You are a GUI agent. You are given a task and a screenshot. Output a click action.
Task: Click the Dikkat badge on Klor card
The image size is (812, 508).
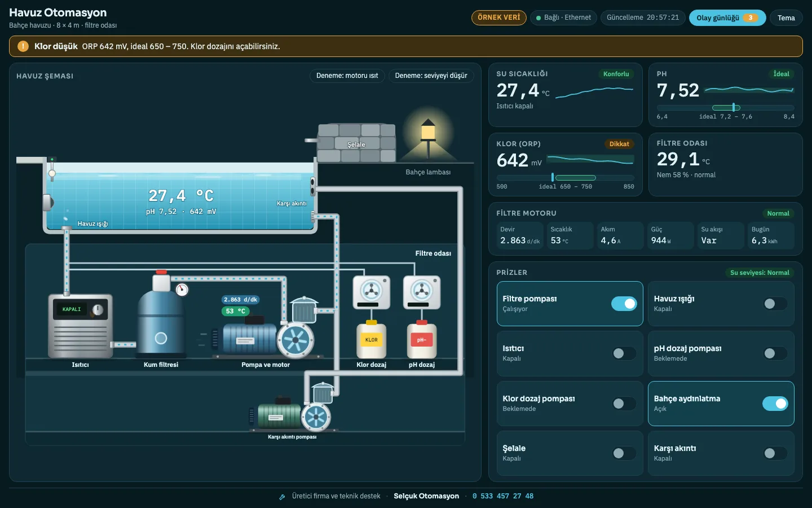(x=619, y=144)
